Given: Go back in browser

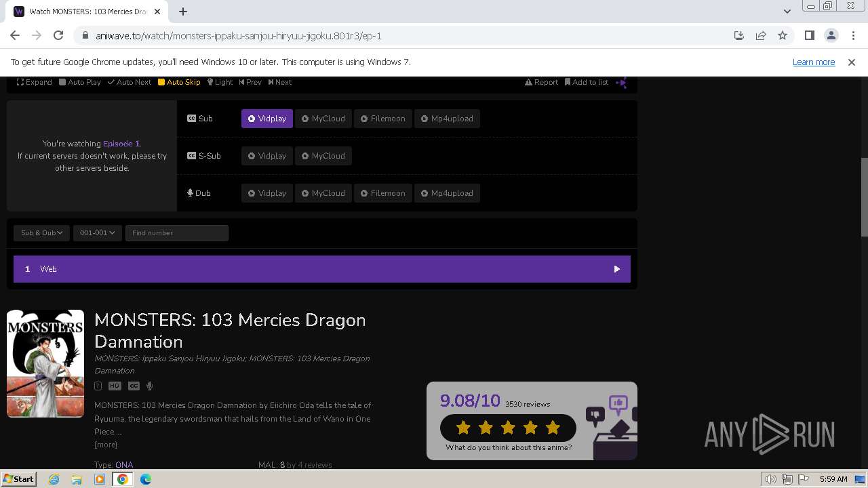Looking at the screenshot, I should pyautogui.click(x=15, y=36).
